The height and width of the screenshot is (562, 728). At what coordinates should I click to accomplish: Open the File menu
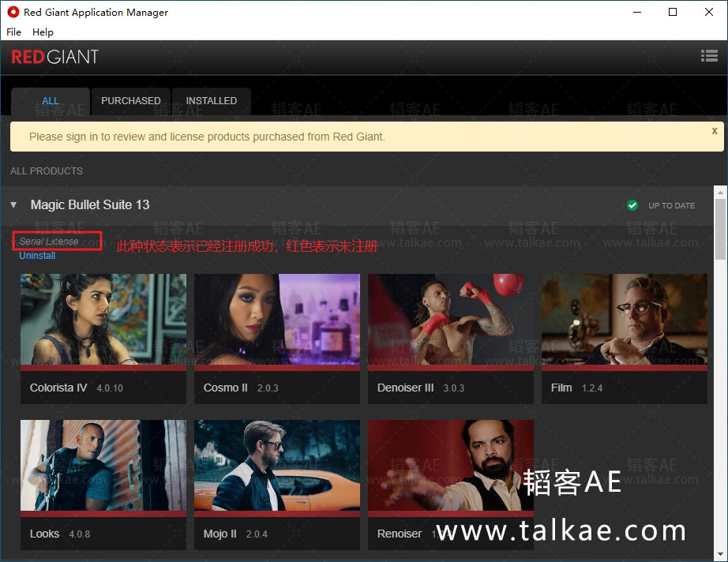pyautogui.click(x=13, y=32)
